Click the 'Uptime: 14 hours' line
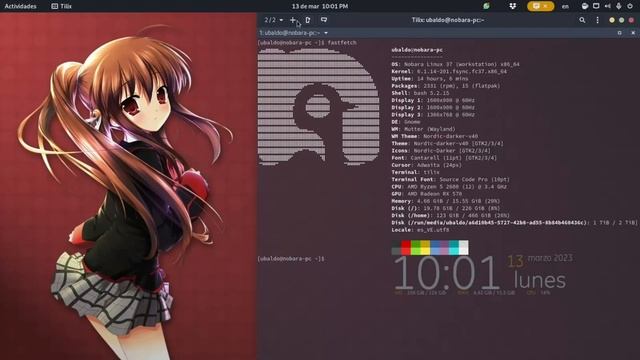 [430, 78]
